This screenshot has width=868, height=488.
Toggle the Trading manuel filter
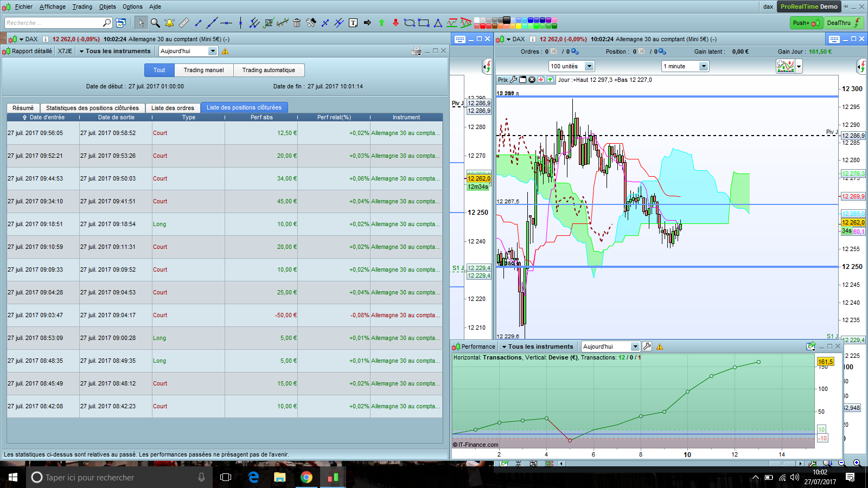click(203, 70)
